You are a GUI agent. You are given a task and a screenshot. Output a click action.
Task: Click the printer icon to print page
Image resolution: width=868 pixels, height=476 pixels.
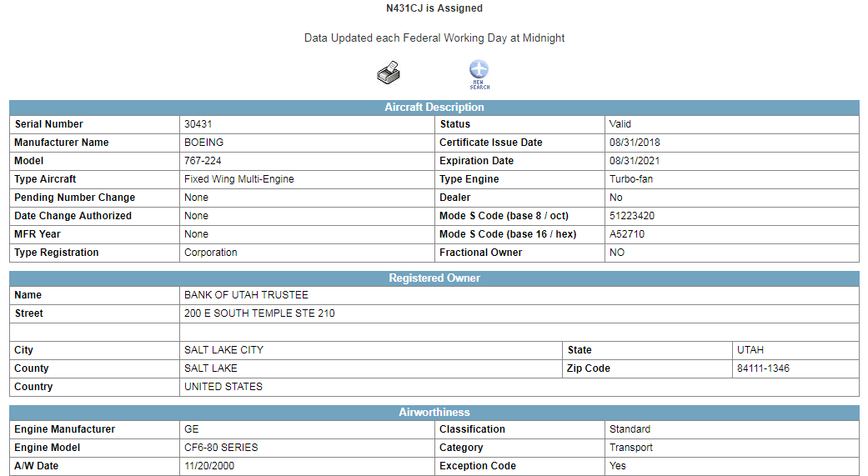point(389,73)
